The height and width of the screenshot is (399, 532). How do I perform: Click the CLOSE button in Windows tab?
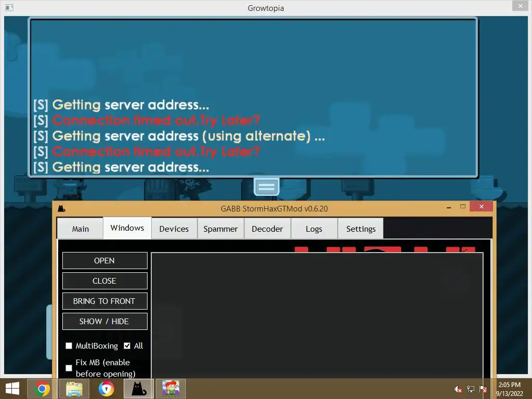tap(104, 281)
